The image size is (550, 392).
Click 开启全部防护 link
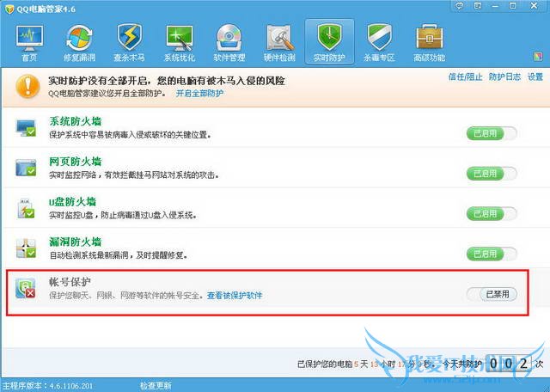[x=199, y=94]
